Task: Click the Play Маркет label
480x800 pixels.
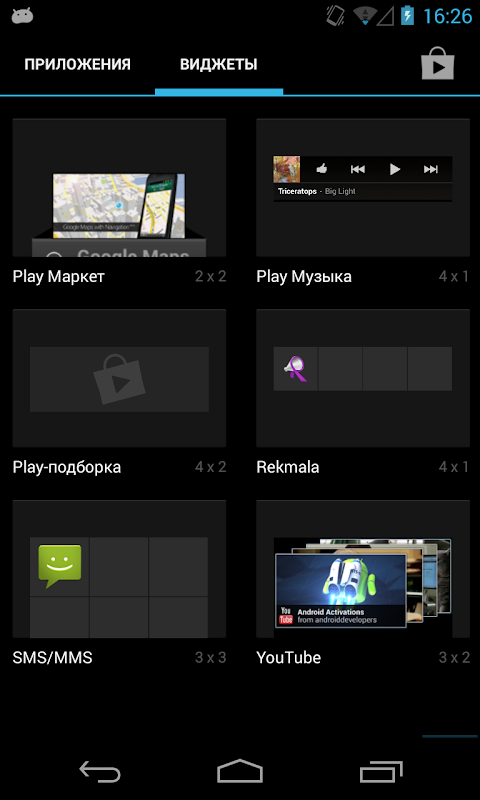Action: [x=59, y=277]
